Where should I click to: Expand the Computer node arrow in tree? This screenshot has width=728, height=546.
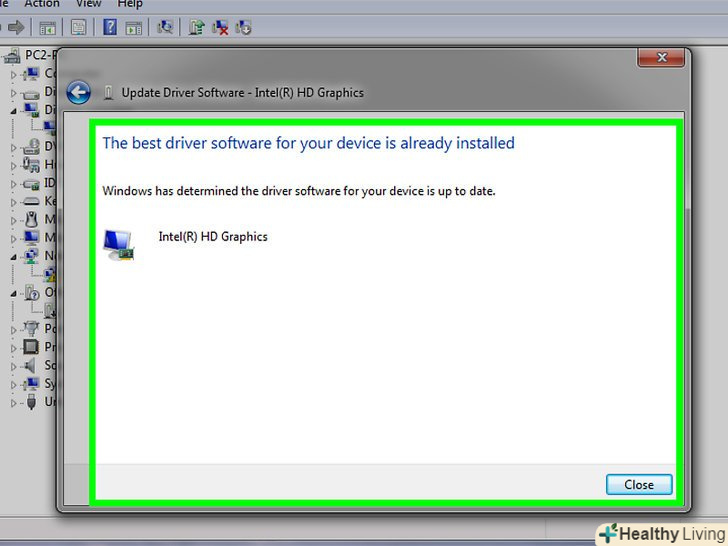pyautogui.click(x=13, y=74)
